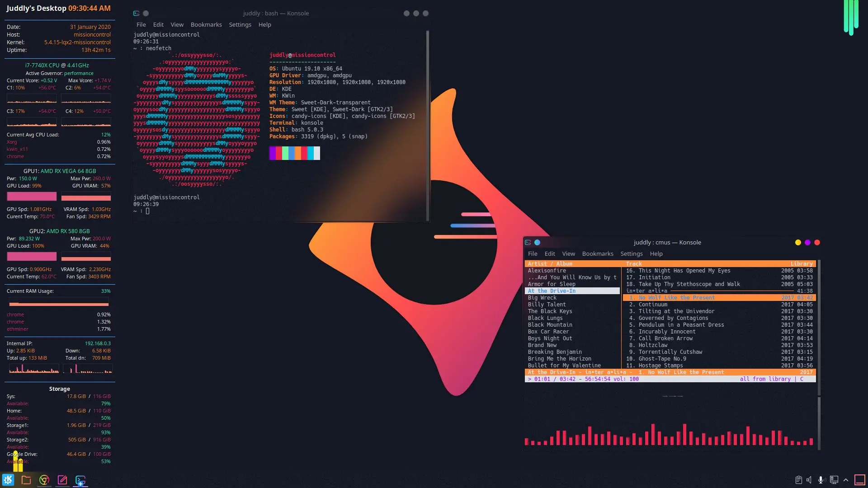Open the Bookmarks menu in the bash Konsole
Image resolution: width=868 pixels, height=488 pixels.
[x=206, y=25]
